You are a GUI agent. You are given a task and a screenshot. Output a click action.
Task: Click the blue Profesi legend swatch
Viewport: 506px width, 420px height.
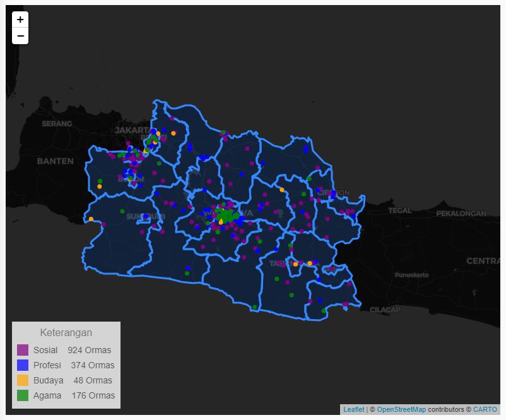point(23,365)
